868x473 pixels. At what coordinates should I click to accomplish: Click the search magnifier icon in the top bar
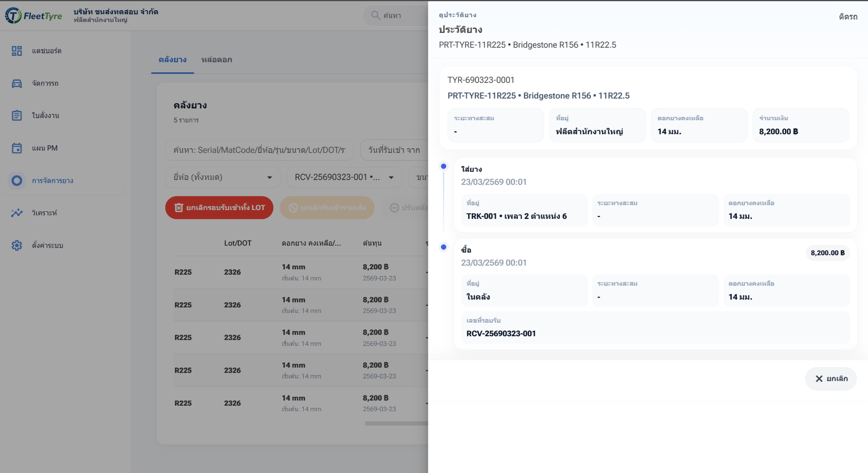pyautogui.click(x=375, y=16)
